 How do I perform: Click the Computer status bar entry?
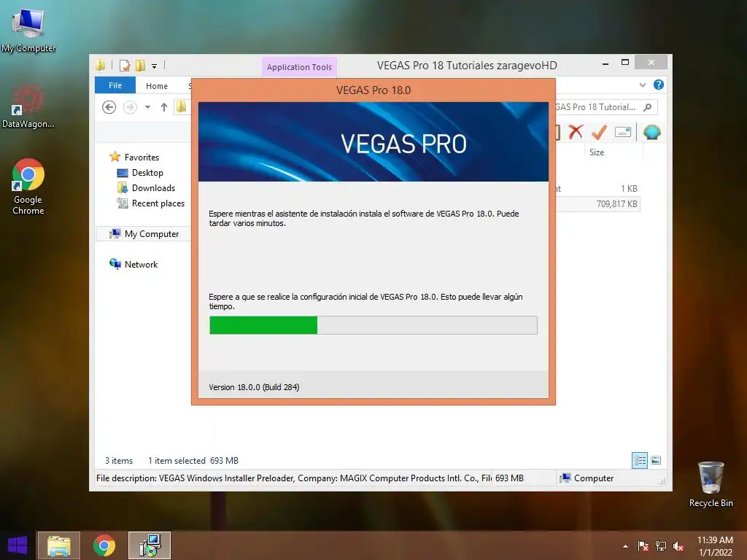point(587,478)
